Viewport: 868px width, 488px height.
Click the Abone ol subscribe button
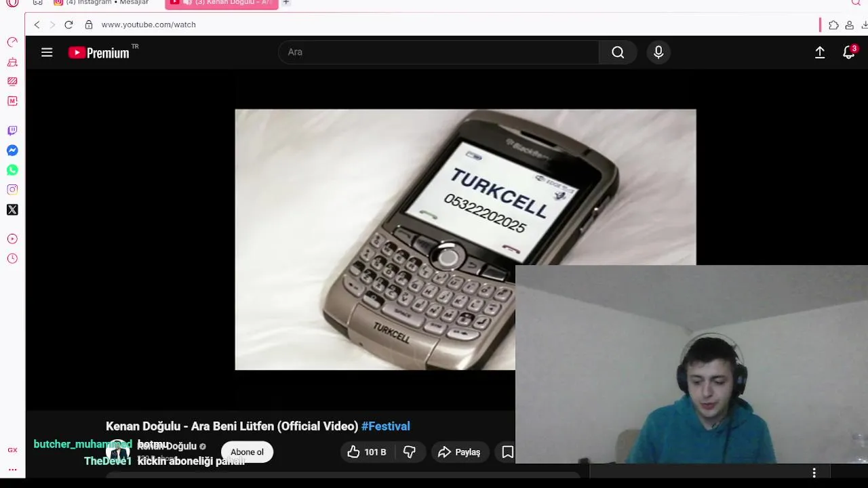247,452
